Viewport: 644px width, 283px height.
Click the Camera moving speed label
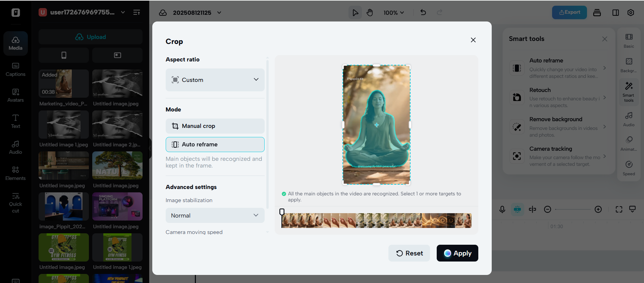[194, 232]
